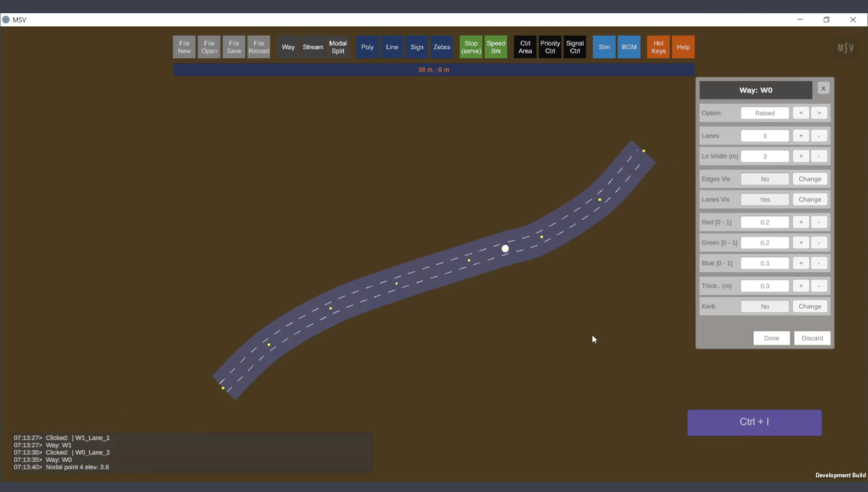The height and width of the screenshot is (492, 868).
Task: Toggle Lanes Vis with Change button
Action: pyautogui.click(x=810, y=199)
